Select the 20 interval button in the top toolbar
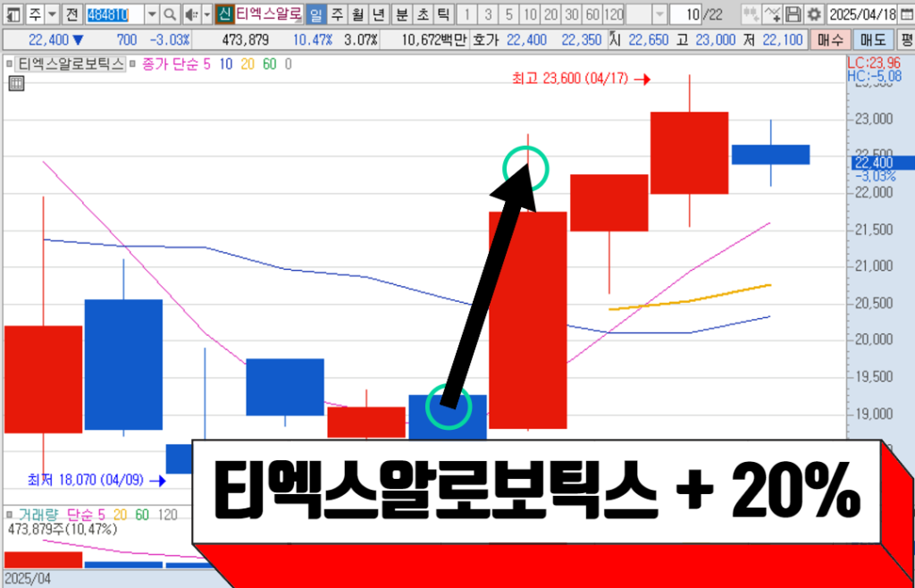The image size is (915, 588). coord(550,13)
